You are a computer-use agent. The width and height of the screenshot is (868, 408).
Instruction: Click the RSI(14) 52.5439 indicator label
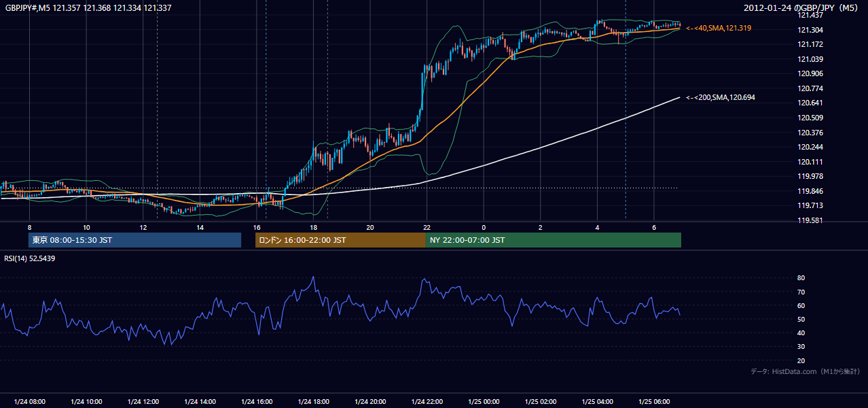tap(30, 258)
